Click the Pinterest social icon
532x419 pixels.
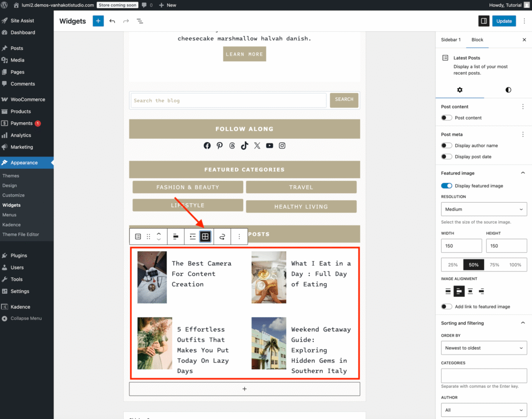(x=220, y=146)
